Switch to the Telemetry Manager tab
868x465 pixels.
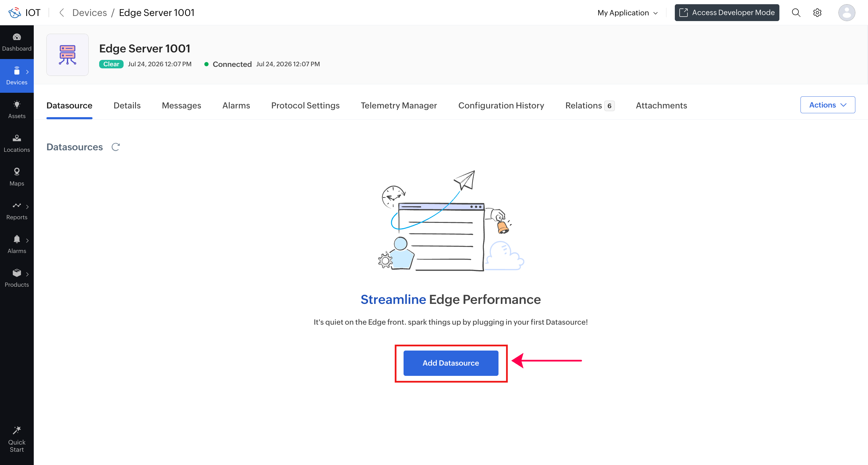coord(399,105)
